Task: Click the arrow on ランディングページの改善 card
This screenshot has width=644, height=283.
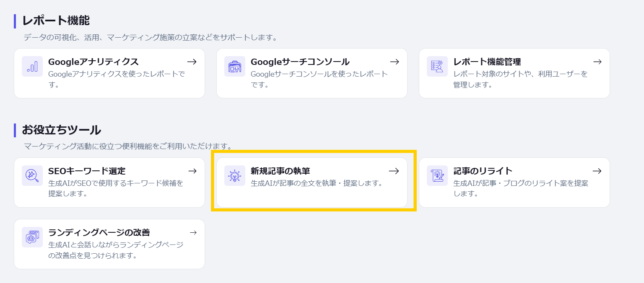Action: point(193,232)
